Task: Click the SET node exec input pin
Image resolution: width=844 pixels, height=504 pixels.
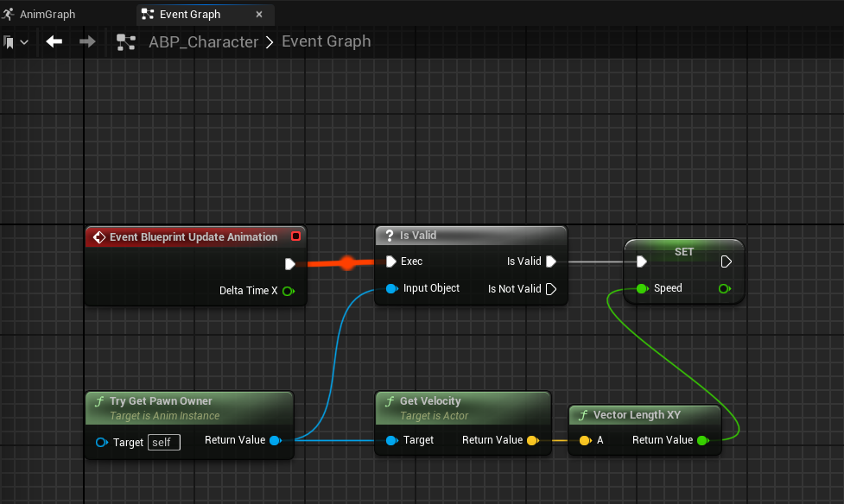Action: [x=641, y=262]
